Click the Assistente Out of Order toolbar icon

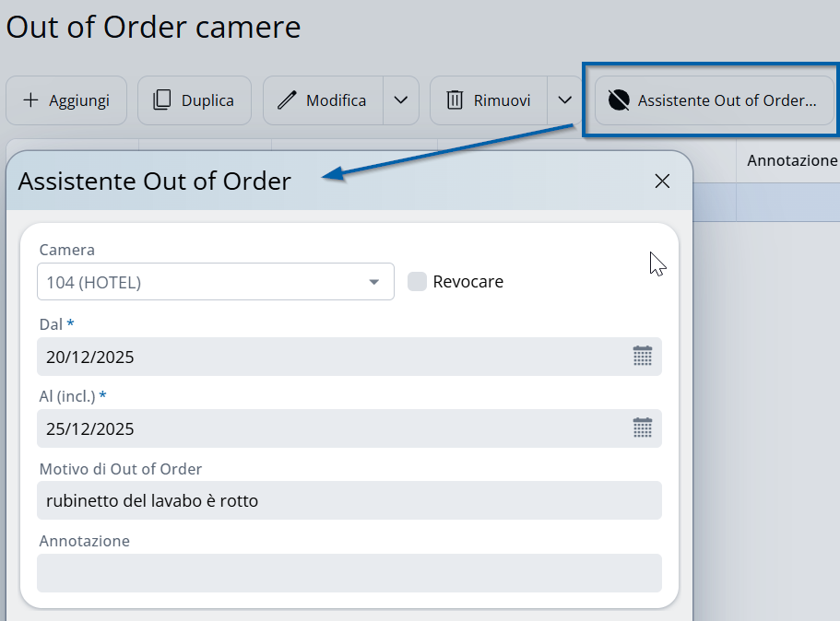(x=619, y=100)
